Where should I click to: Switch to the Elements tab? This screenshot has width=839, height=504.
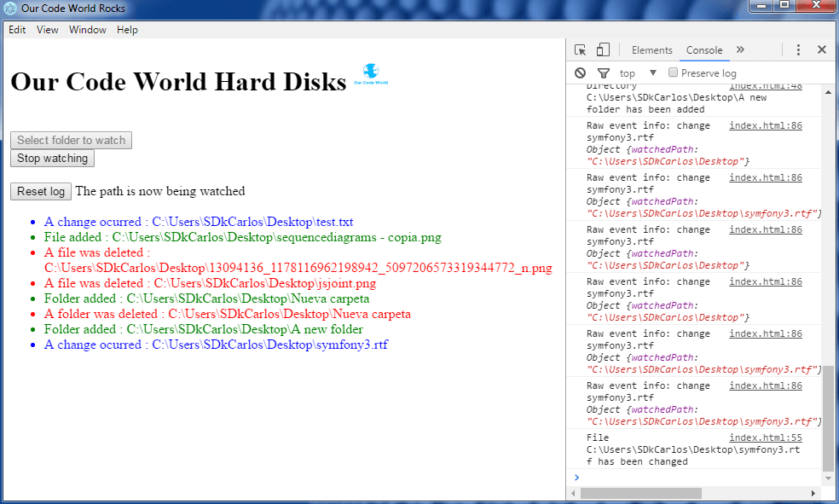click(x=651, y=50)
